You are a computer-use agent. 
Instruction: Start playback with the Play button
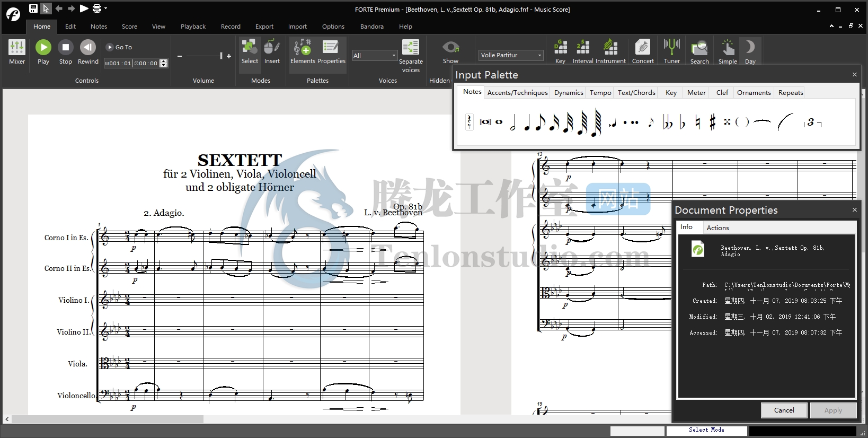point(43,52)
